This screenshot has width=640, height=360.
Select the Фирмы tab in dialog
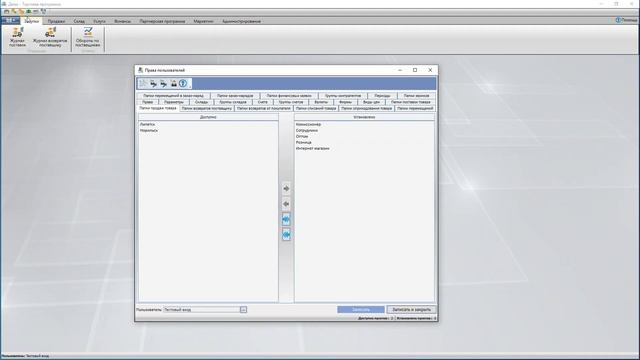tap(345, 102)
